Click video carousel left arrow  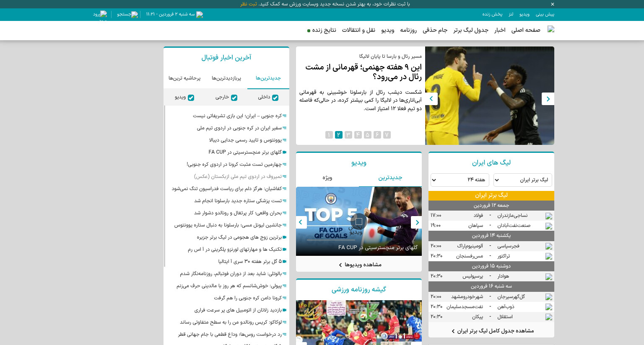coord(301,222)
